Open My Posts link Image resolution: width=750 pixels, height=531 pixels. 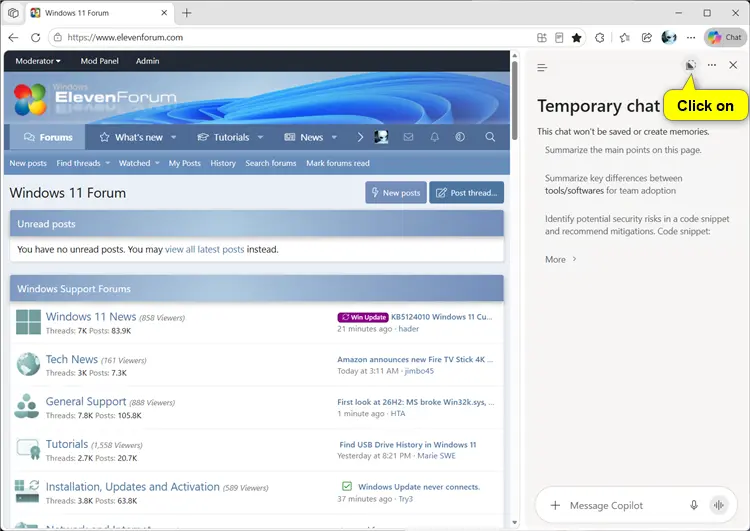tap(185, 163)
